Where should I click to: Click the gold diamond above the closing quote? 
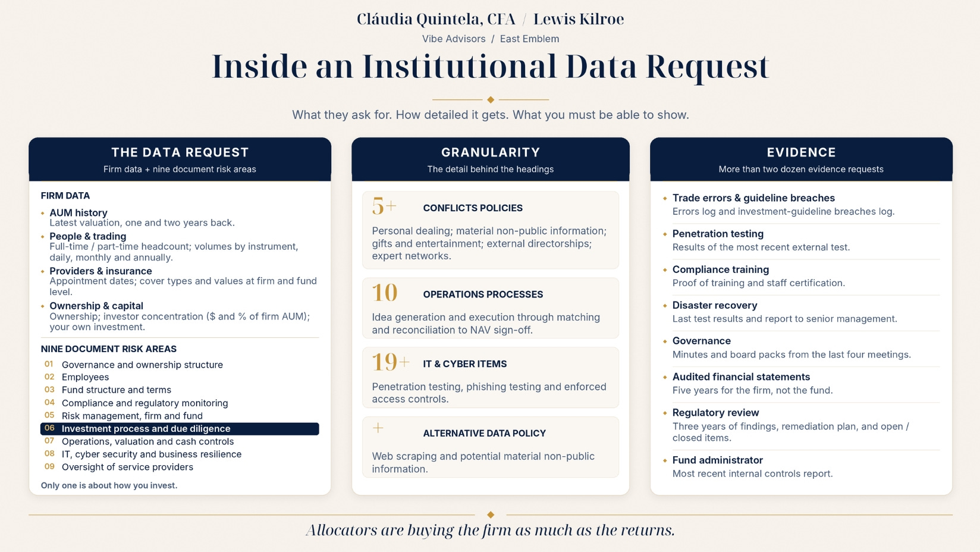coord(491,515)
